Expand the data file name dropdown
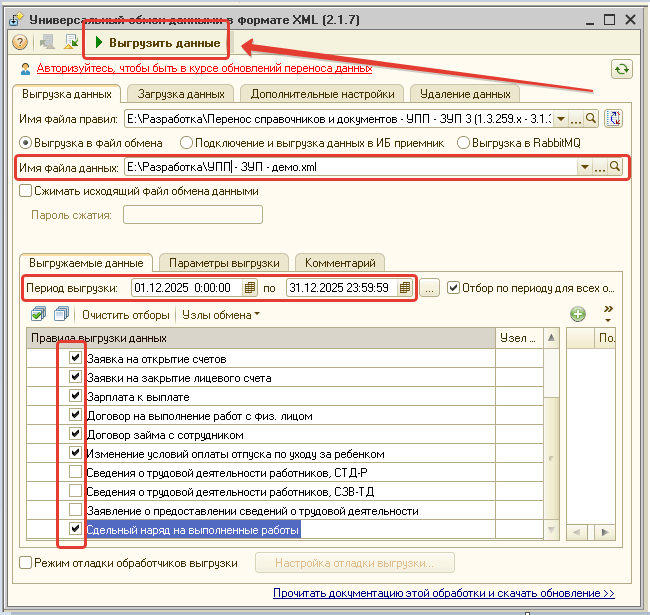The image size is (650, 615). tap(584, 167)
